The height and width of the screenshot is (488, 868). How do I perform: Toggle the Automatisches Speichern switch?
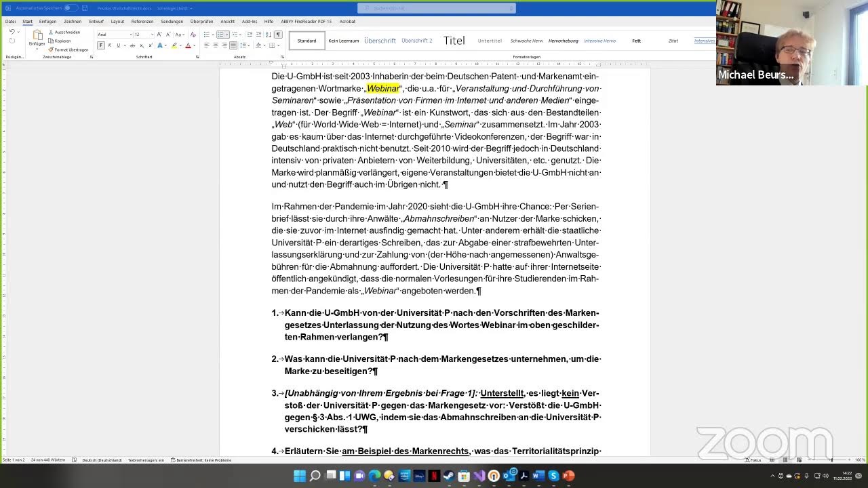pos(71,8)
